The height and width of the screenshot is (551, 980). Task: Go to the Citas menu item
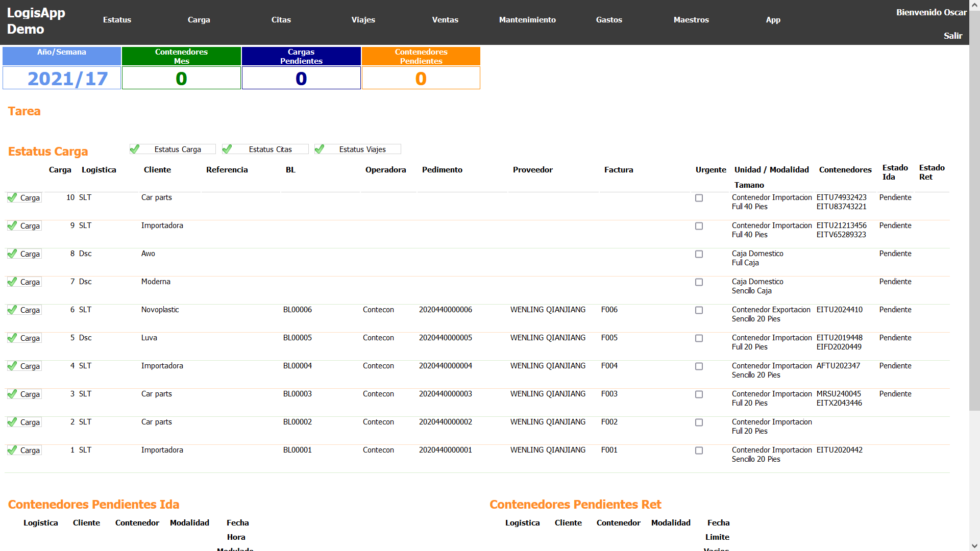(x=281, y=20)
